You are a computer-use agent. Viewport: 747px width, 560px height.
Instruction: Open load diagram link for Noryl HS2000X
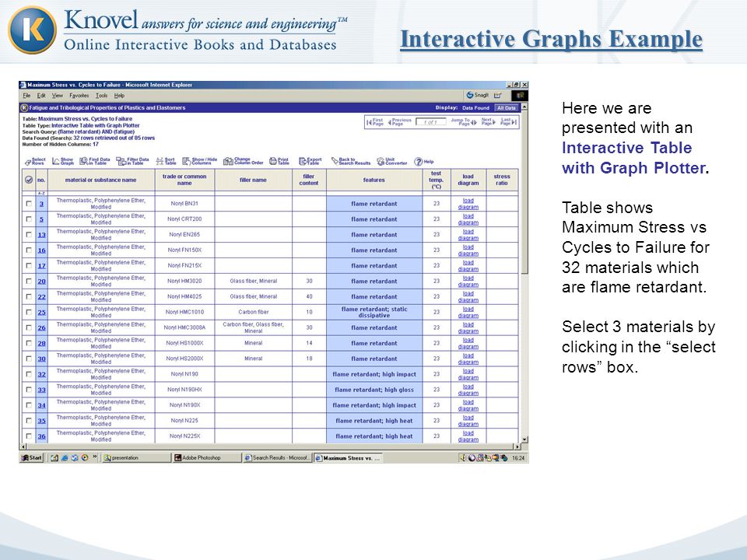[x=468, y=359]
